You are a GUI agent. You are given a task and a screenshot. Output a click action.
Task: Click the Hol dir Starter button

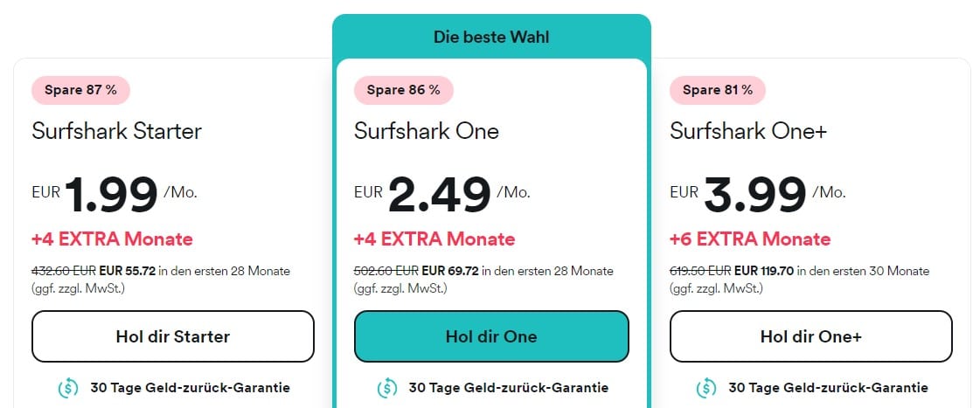click(x=173, y=336)
